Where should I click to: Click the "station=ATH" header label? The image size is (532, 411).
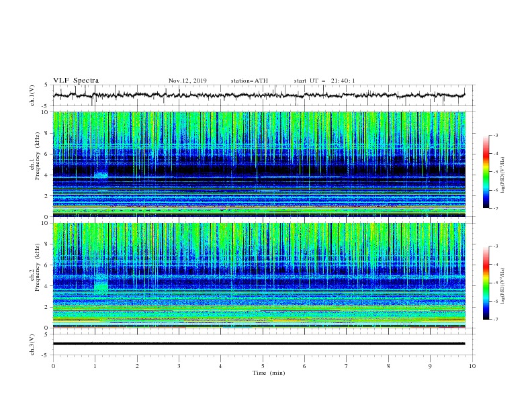(x=249, y=81)
